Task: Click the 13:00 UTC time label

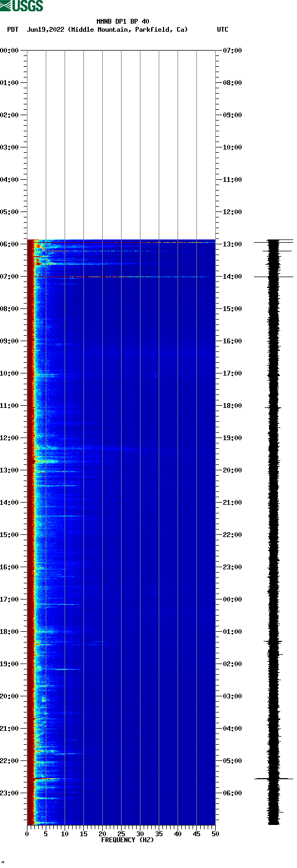Action: pyautogui.click(x=232, y=244)
